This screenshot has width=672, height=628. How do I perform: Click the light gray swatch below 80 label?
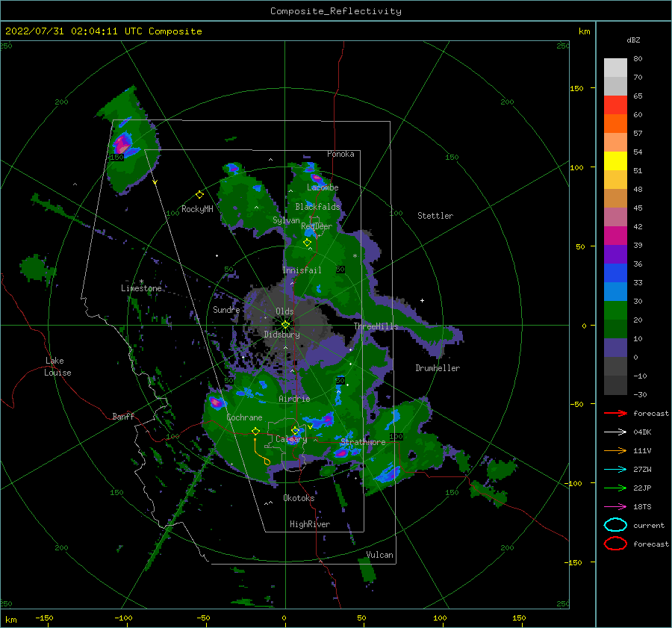(615, 67)
